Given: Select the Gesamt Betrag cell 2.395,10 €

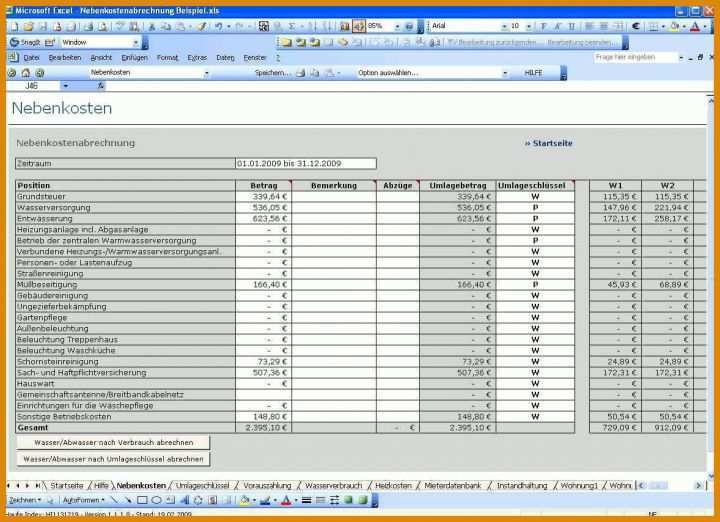Looking at the screenshot, I should tap(263, 428).
